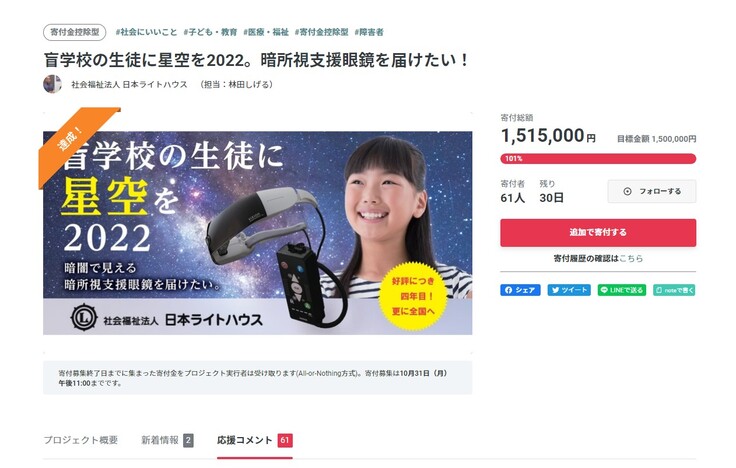Select the 応援コメント tab
Image resolution: width=736 pixels, height=468 pixels.
point(245,440)
